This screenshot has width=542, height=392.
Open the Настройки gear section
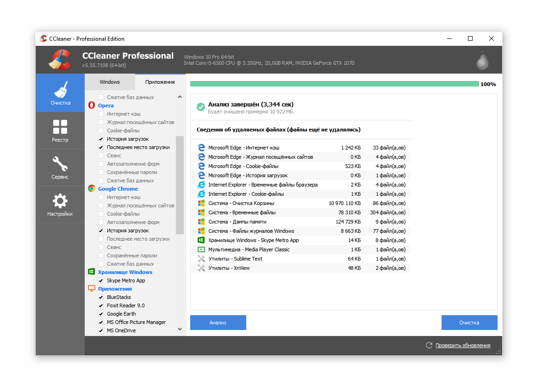(x=60, y=204)
